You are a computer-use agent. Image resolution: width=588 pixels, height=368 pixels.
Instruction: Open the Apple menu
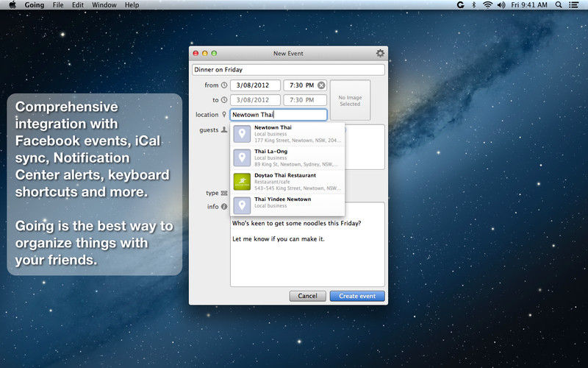[12, 5]
